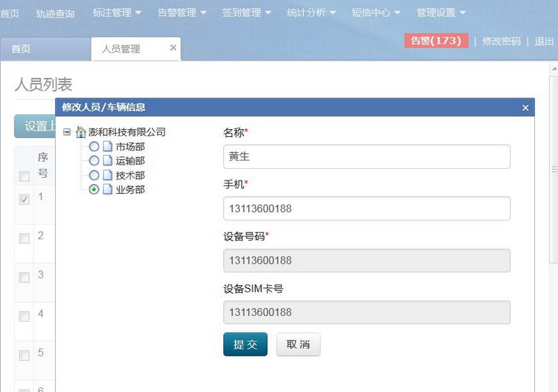The image size is (558, 392).
Task: Expand the 统计分析 menu
Action: point(311,13)
